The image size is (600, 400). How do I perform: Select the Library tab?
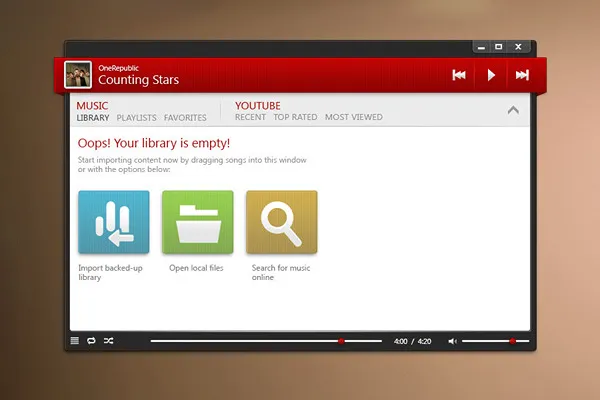coord(93,118)
